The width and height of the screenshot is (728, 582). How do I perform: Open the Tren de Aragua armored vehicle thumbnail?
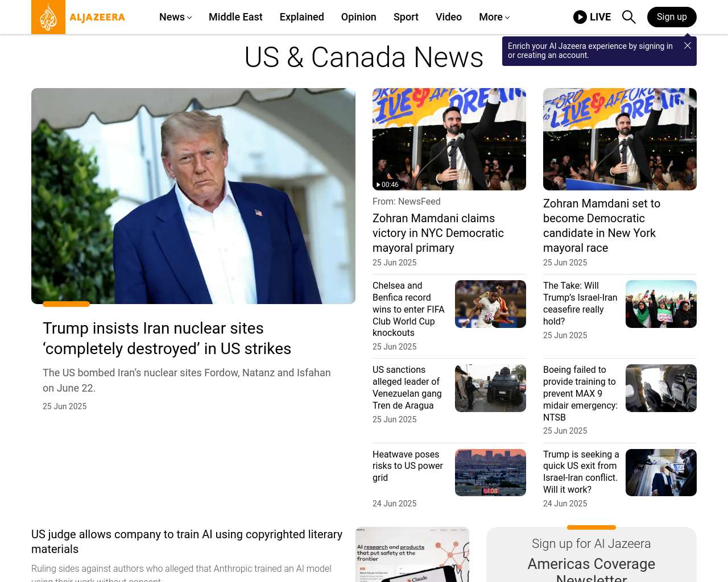(490, 388)
